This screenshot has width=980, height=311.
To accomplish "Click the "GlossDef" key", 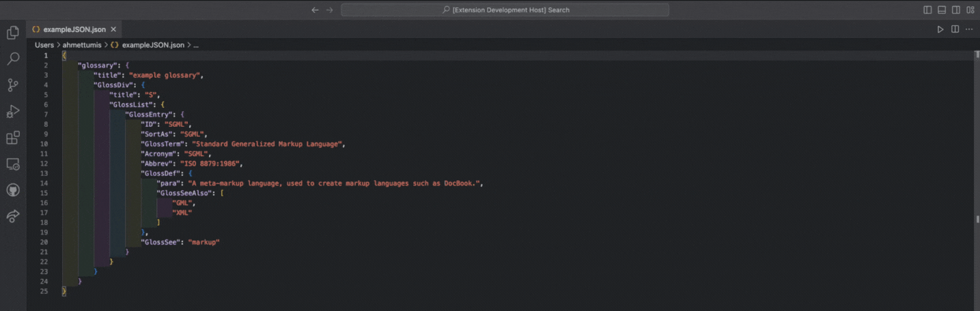I will (x=160, y=174).
